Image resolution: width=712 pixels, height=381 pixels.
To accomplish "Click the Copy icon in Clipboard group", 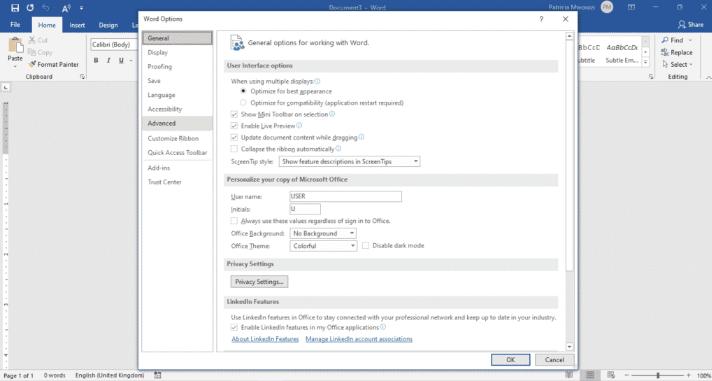I will 32,52.
